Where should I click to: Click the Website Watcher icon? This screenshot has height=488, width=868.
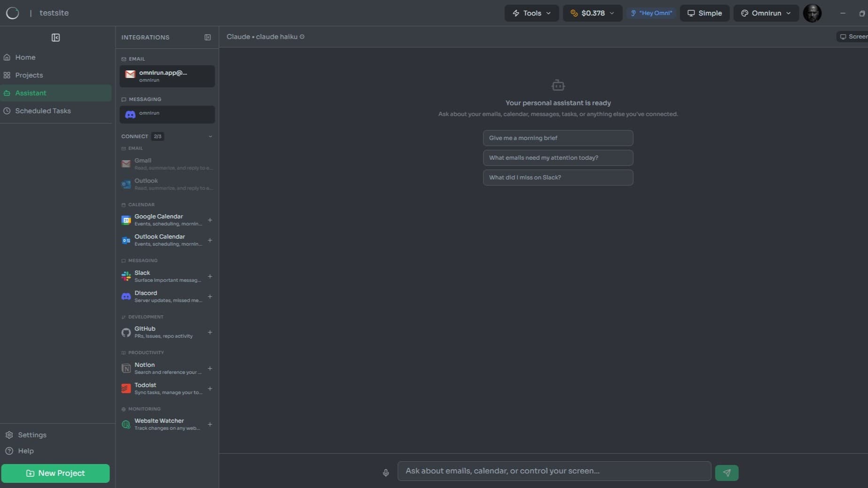click(126, 424)
